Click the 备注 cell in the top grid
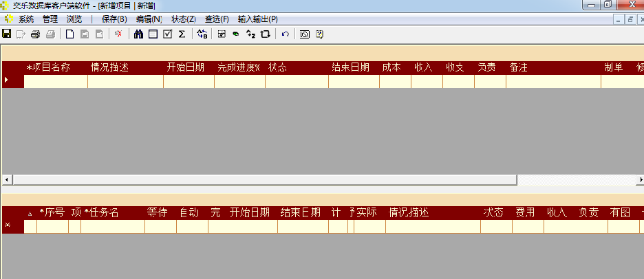644x279 pixels. pos(552,81)
